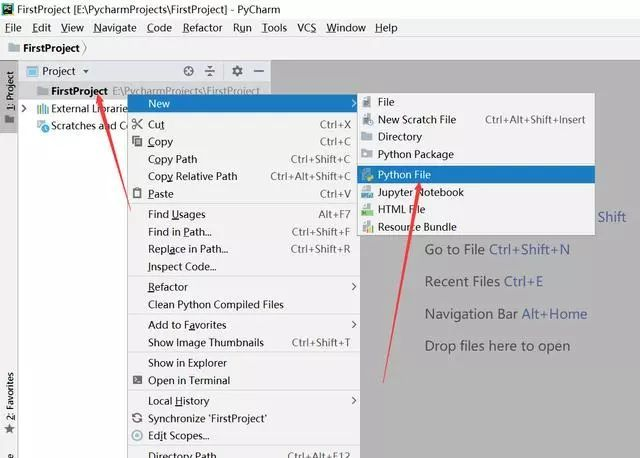Select Find Usages

pyautogui.click(x=244, y=214)
